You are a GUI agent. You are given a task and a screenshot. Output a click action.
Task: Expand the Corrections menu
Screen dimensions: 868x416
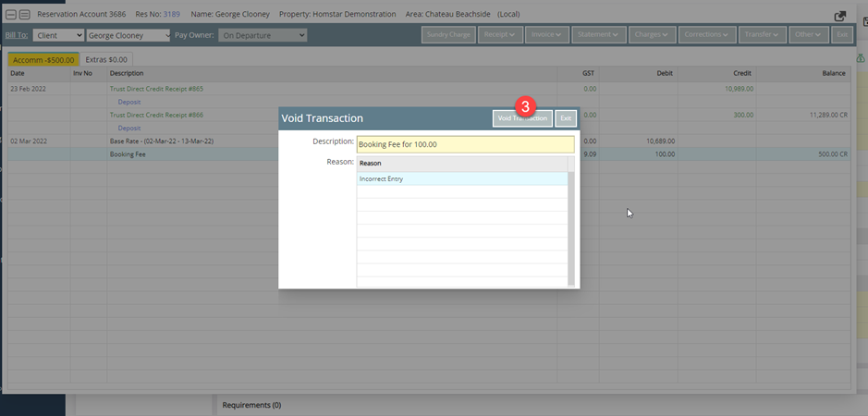click(708, 35)
